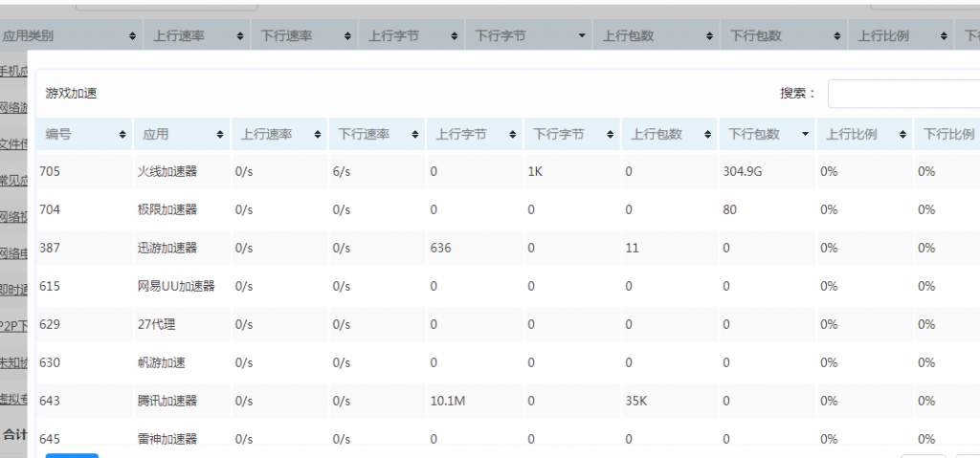Click the 6/s downstream rate value
Viewport: 980px width, 458px height.
(x=342, y=171)
